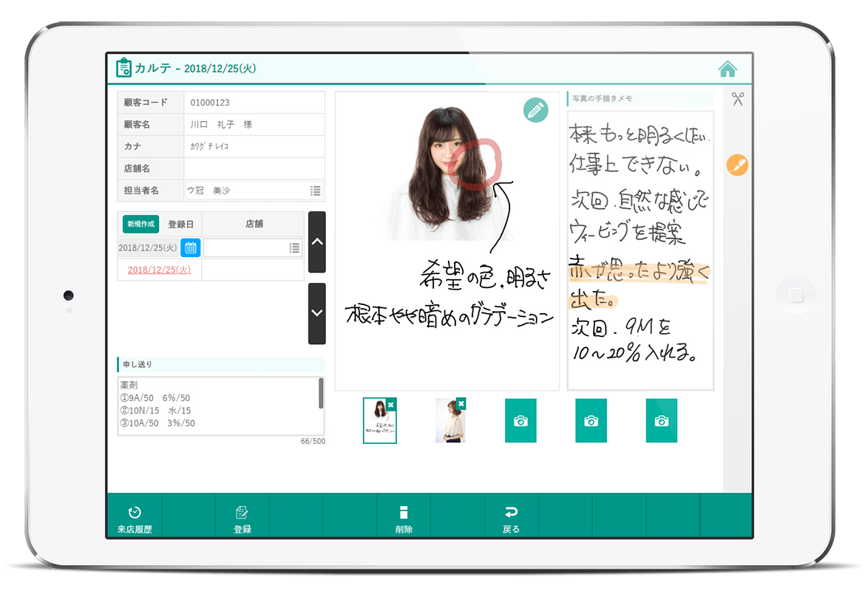Open the 店舗 store list dropdown

click(294, 248)
